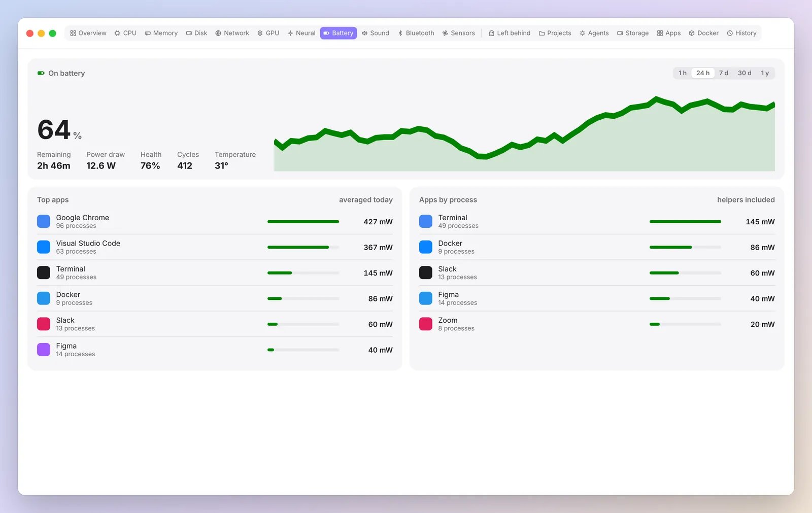Open the Memory tab

click(161, 33)
